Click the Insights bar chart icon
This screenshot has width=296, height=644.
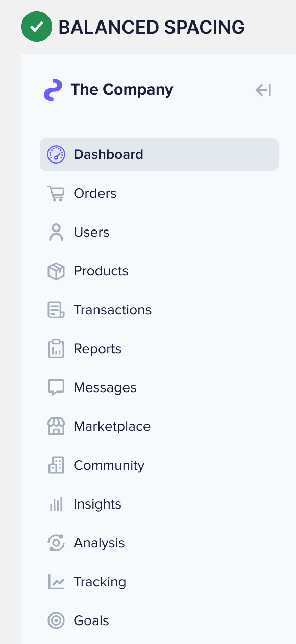coord(56,504)
